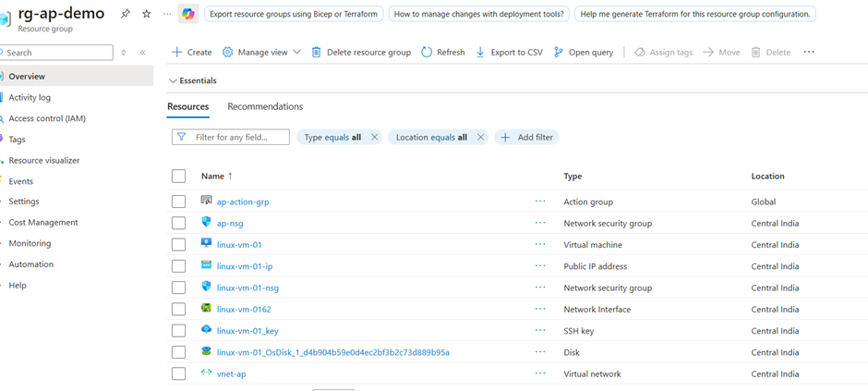The width and height of the screenshot is (868, 391).
Task: Select the linux-vm-01_key row checkbox
Action: coord(178,331)
